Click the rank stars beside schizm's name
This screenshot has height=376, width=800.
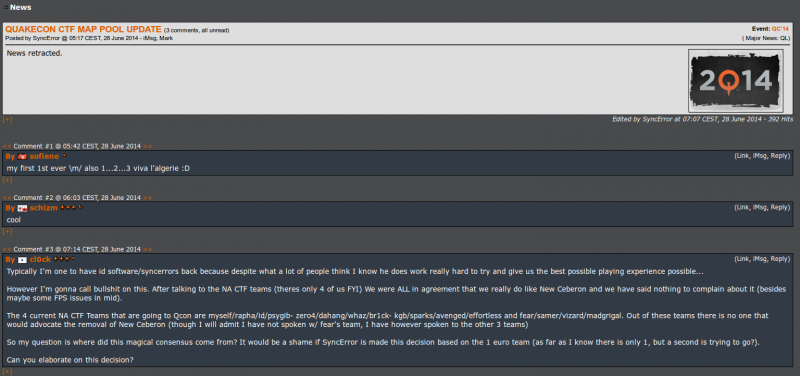68,208
